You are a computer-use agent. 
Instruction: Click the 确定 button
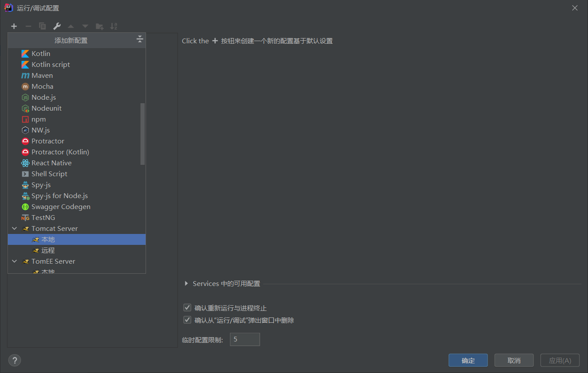468,360
